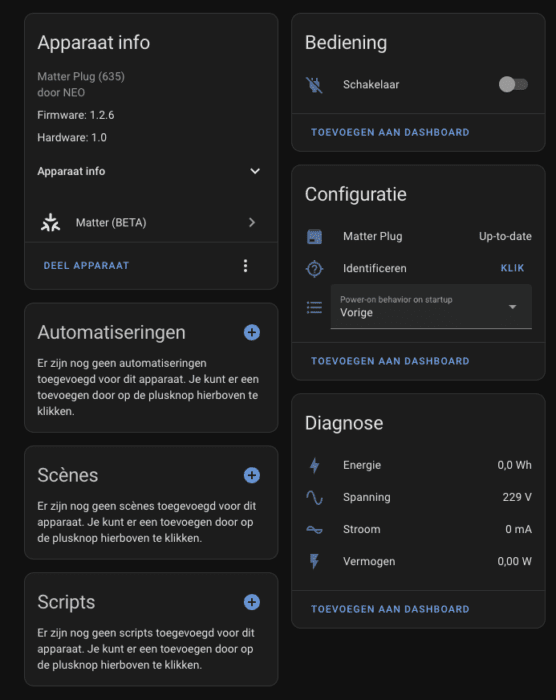Image resolution: width=556 pixels, height=700 pixels.
Task: Open the Stroom sensor row
Action: click(418, 529)
